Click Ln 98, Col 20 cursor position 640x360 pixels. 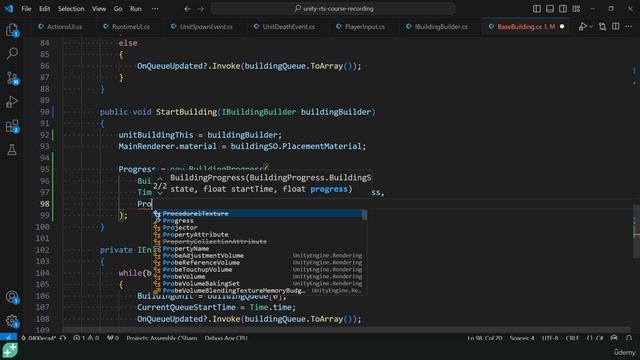point(484,338)
